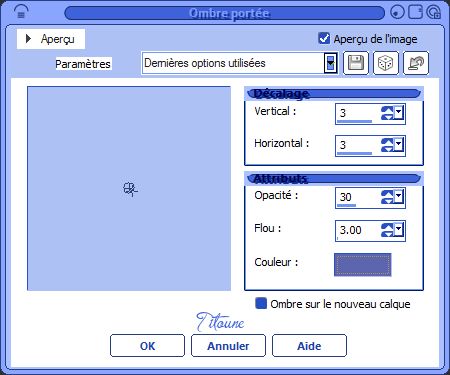This screenshot has height=375, width=450.
Task: Click the title bar menu icon at left
Action: click(x=21, y=12)
